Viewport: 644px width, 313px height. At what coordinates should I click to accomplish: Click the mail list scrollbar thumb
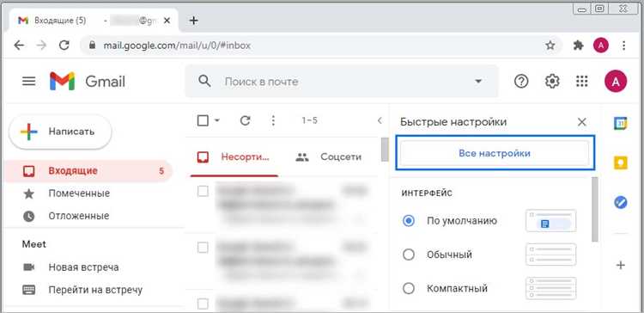[385, 150]
